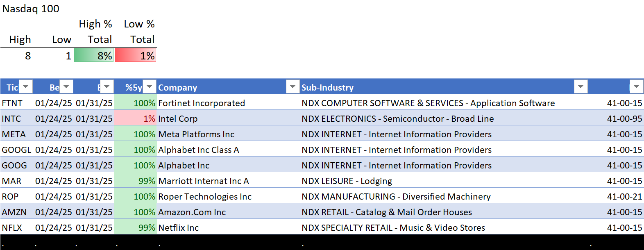The image size is (644, 250).
Task: Open the %5y column filter dropdown
Action: (x=150, y=87)
